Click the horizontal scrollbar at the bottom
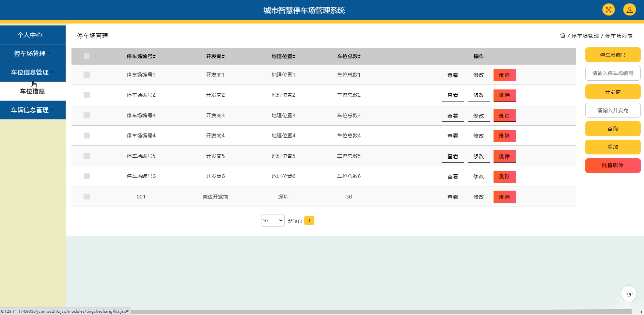644x315 pixels. [381, 312]
